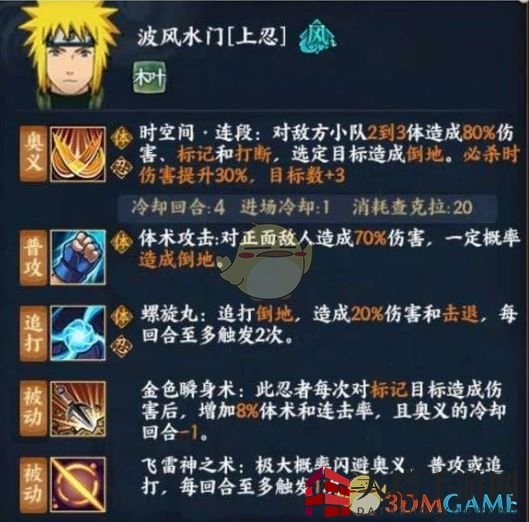Click the 忍 tag beside 螺旋丸 description

pos(121,346)
